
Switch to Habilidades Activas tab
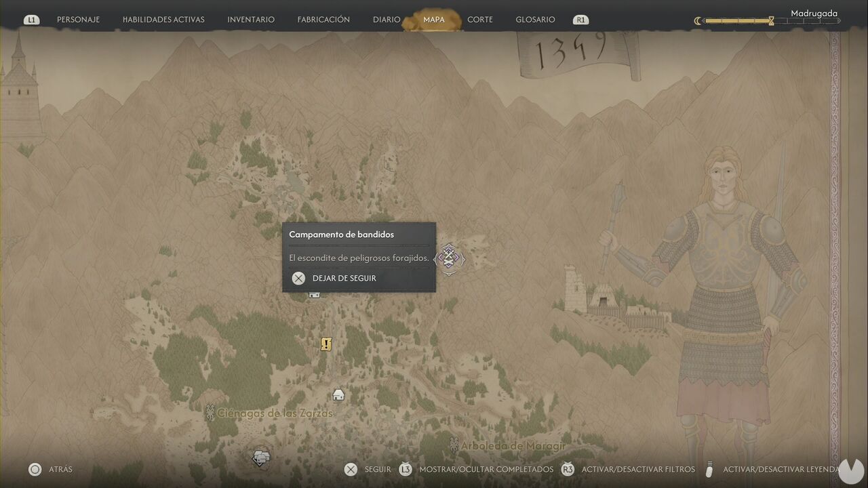163,20
